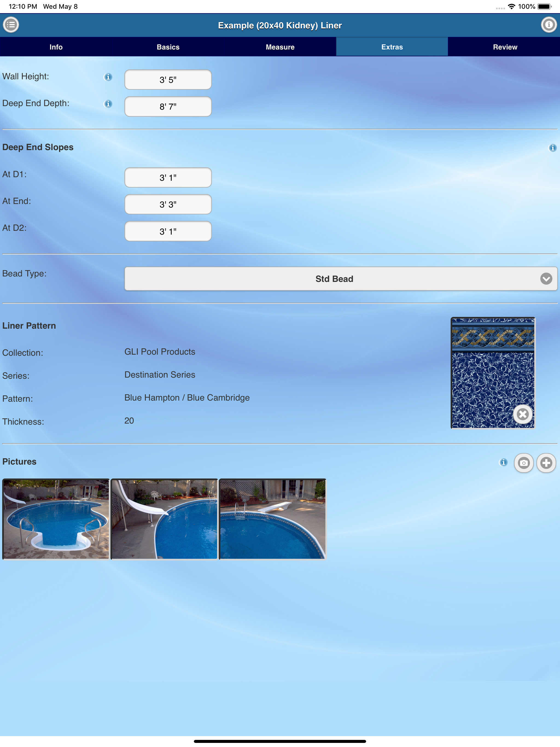Tap Blue Hampton / Blue Cambridge pattern

(x=187, y=398)
